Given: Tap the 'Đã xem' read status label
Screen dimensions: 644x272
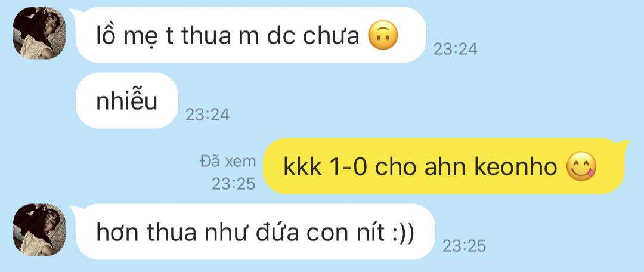Looking at the screenshot, I should pyautogui.click(x=228, y=162).
